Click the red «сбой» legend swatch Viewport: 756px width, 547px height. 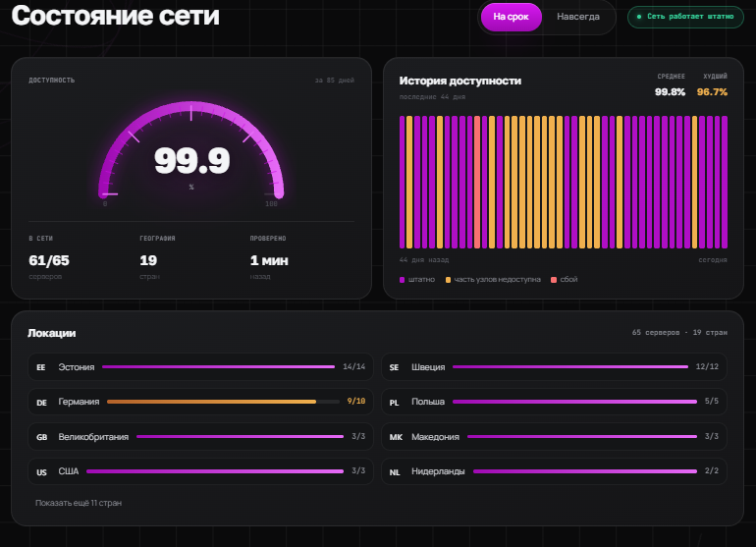554,280
